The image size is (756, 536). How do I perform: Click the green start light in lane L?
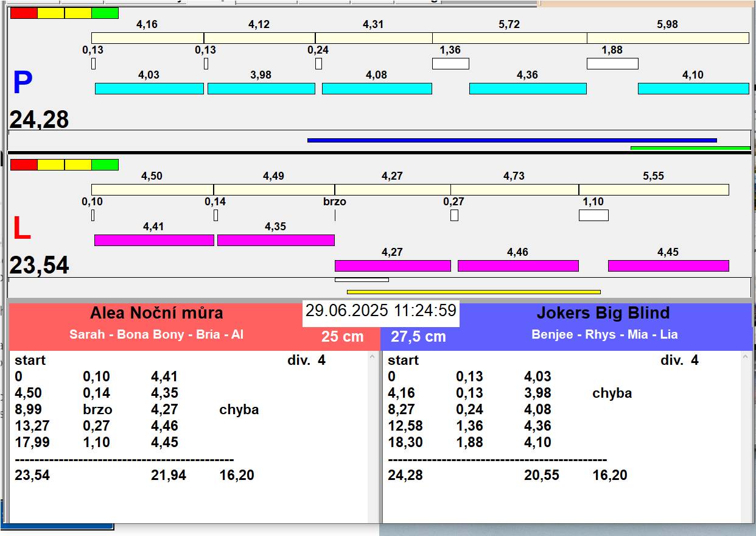point(105,164)
